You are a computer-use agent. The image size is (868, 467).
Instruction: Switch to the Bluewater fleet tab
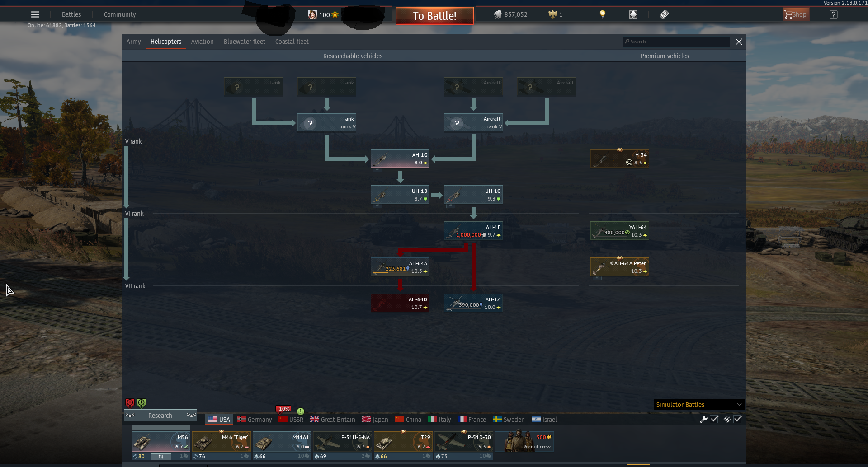tap(244, 42)
